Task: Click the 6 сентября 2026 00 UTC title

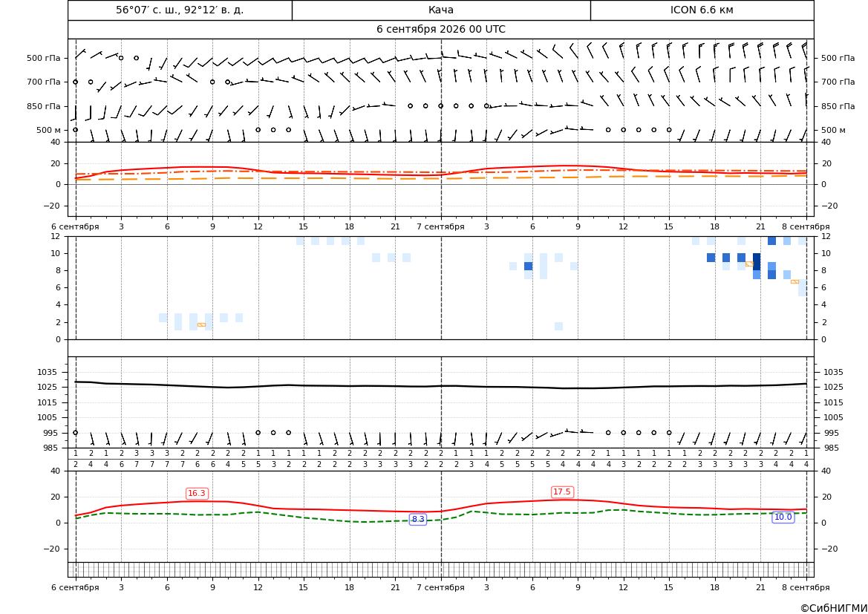Action: pyautogui.click(x=441, y=30)
